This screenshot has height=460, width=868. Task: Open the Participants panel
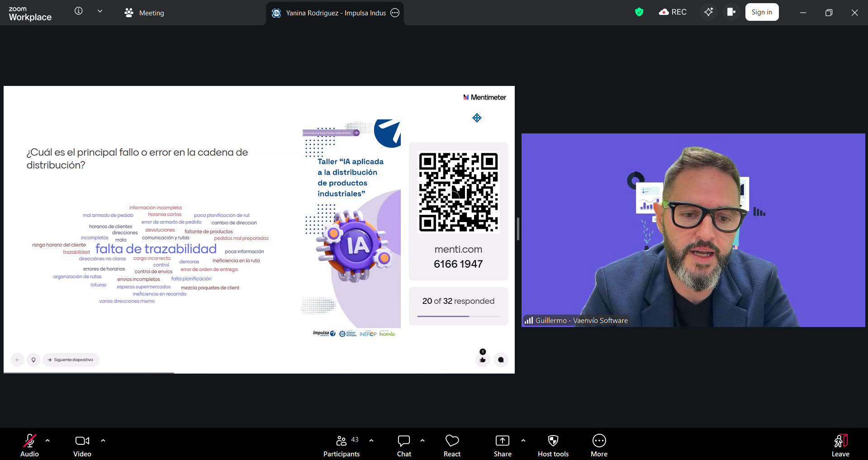tap(342, 446)
